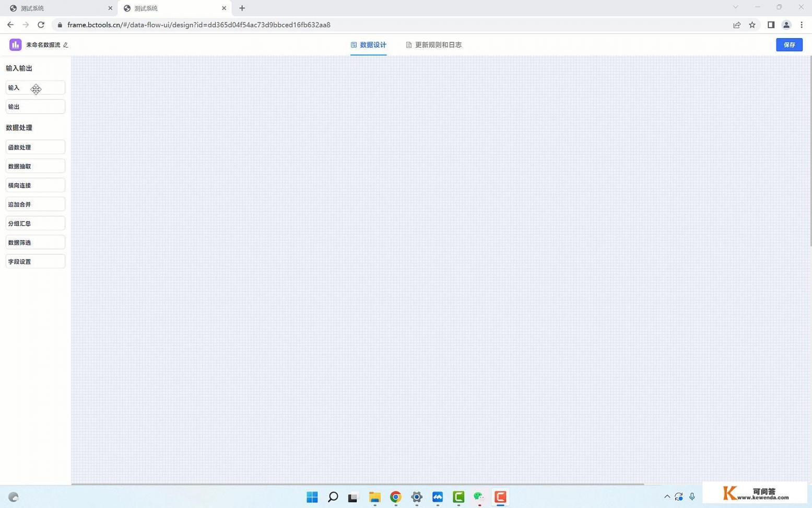Image resolution: width=812 pixels, height=508 pixels.
Task: Open the 更新规则和日志 tab
Action: coord(433,45)
